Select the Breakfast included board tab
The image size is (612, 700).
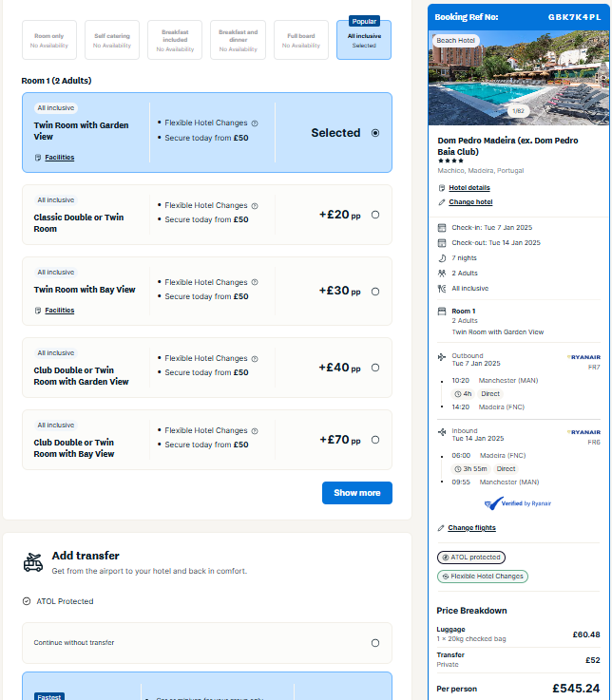pos(175,40)
